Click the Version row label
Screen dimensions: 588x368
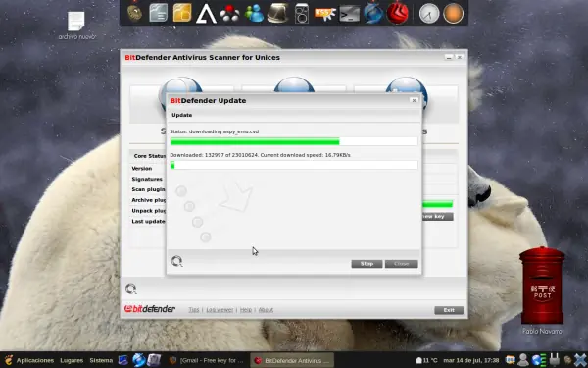142,169
